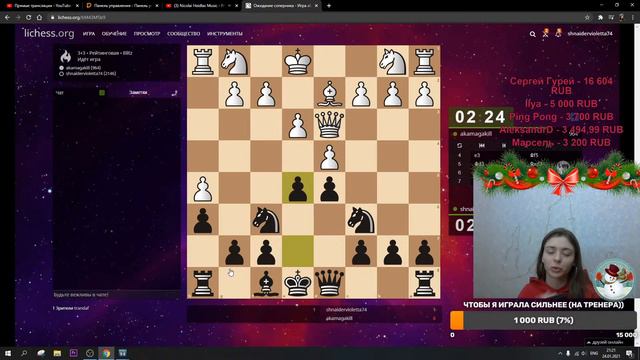Click the search magnifier icon on lichess
The image size is (640, 360).
point(533,34)
